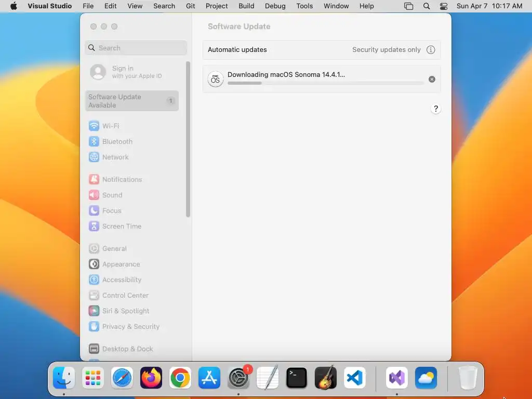Select Screen Time in sidebar
Viewport: 532px width, 399px height.
tap(115, 227)
